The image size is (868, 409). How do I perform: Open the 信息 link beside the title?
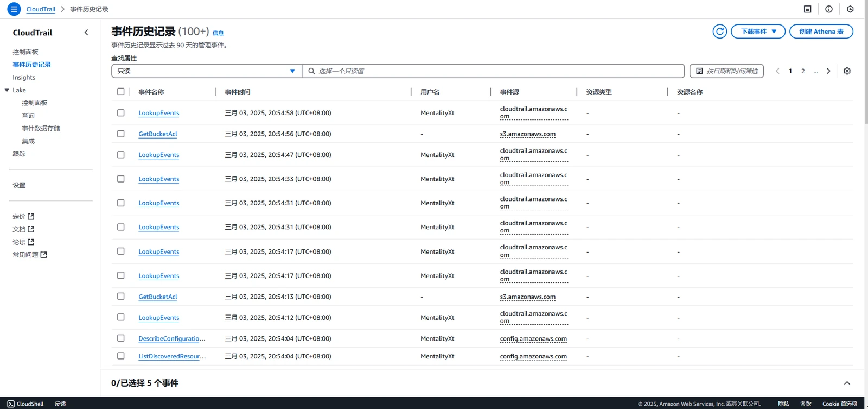(x=218, y=33)
